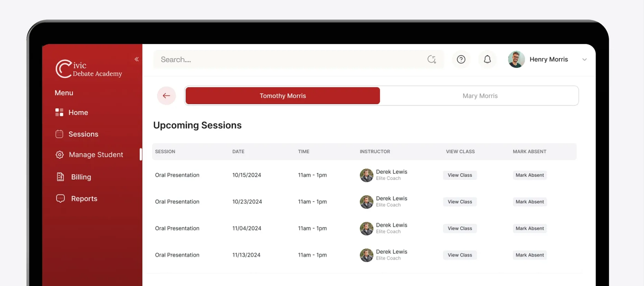Click Derek Lewis avatar in 10/23/2024 row

[366, 202]
